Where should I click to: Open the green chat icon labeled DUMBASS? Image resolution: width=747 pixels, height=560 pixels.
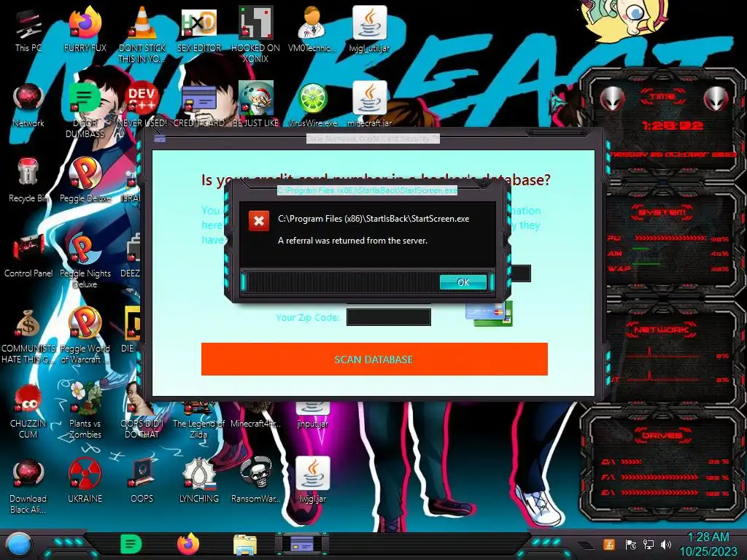(x=85, y=109)
